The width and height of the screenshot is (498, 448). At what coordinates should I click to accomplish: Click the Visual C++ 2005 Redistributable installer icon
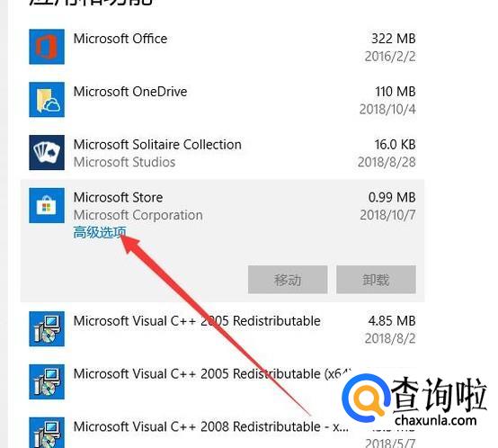click(x=47, y=329)
